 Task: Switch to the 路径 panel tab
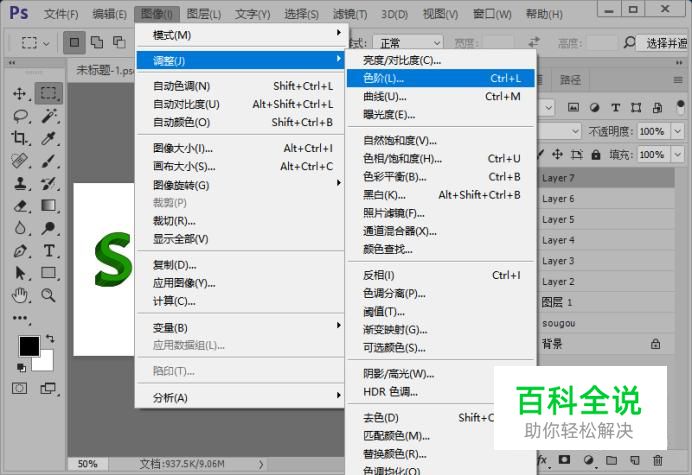point(571,80)
